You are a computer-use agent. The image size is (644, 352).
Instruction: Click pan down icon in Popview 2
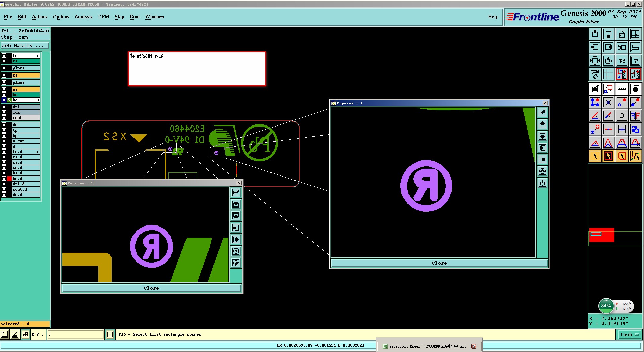(x=236, y=216)
